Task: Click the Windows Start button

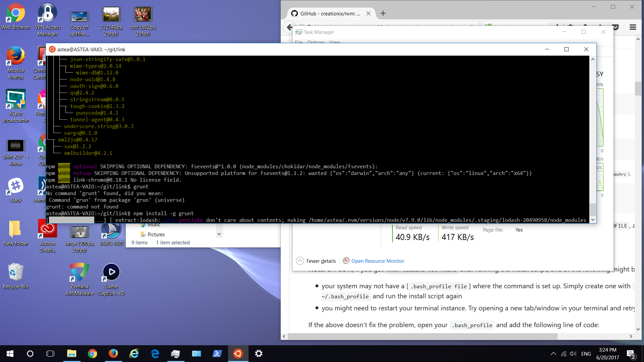Action: (x=10, y=354)
